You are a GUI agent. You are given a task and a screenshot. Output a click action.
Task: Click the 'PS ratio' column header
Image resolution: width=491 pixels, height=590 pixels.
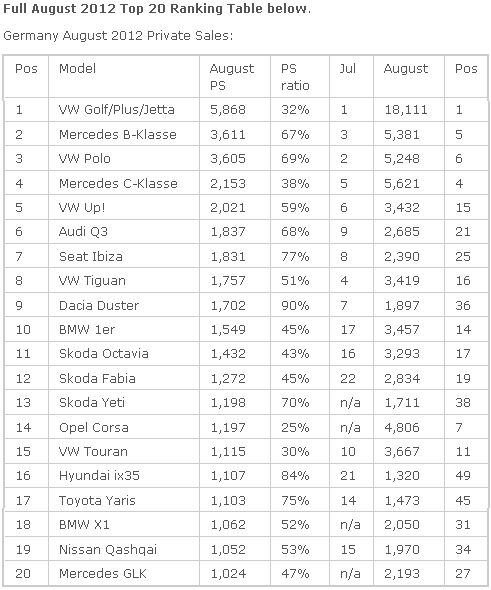[x=295, y=77]
